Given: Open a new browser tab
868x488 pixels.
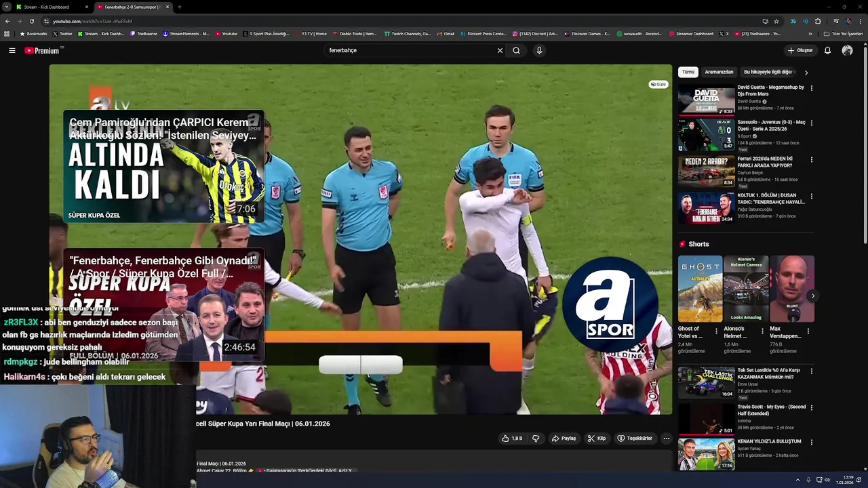Looking at the screenshot, I should [179, 7].
